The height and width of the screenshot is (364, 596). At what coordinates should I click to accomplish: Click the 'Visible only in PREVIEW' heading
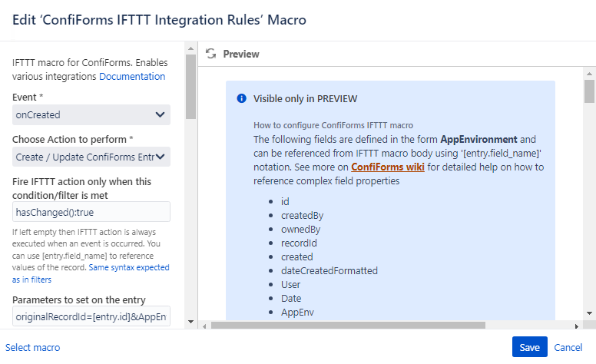tap(305, 99)
